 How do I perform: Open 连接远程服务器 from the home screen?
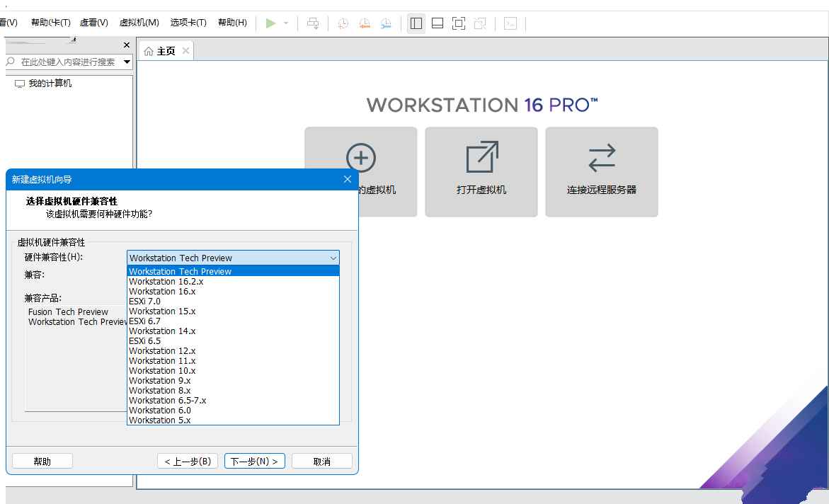601,172
